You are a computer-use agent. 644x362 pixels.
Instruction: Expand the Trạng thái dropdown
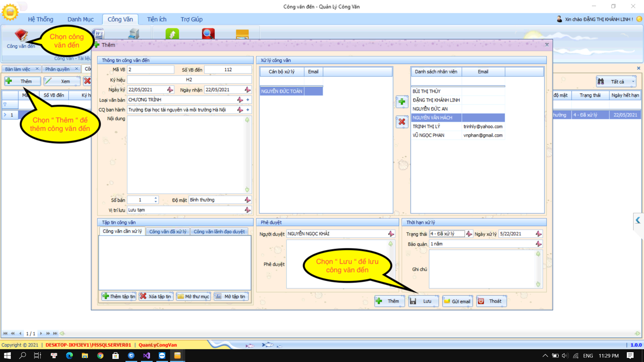pyautogui.click(x=469, y=234)
